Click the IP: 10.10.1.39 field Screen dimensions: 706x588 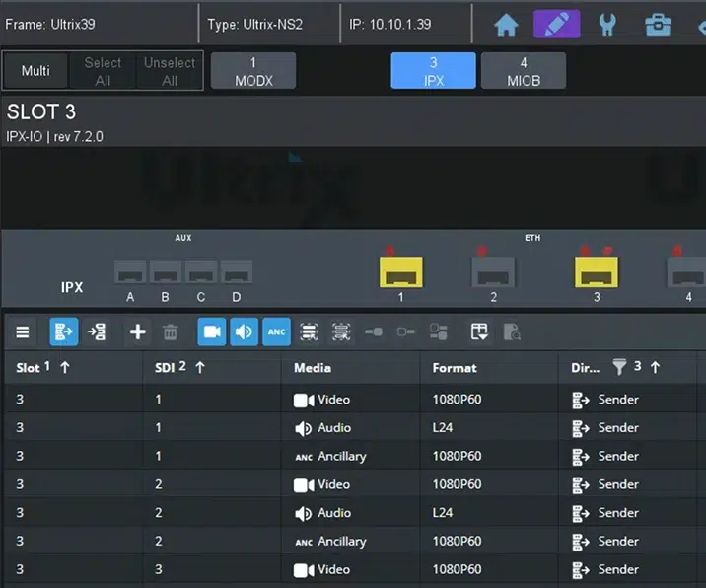(389, 25)
